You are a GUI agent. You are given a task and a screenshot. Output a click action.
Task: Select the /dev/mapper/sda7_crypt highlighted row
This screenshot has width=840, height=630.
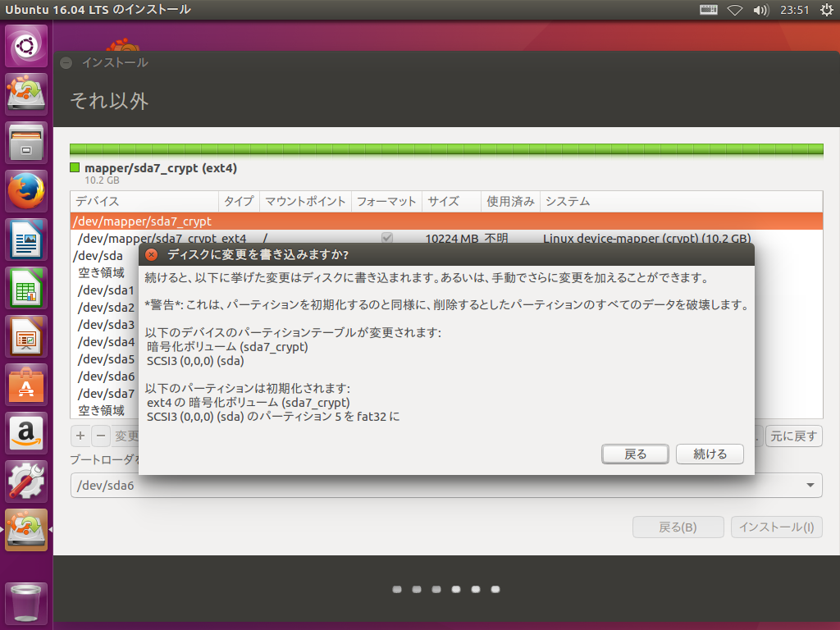click(x=446, y=221)
